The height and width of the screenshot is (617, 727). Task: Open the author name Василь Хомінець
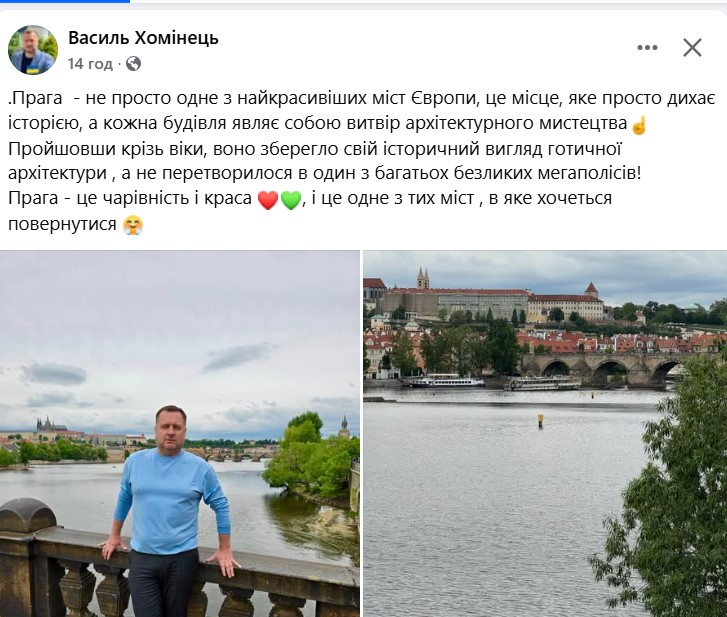(x=143, y=38)
